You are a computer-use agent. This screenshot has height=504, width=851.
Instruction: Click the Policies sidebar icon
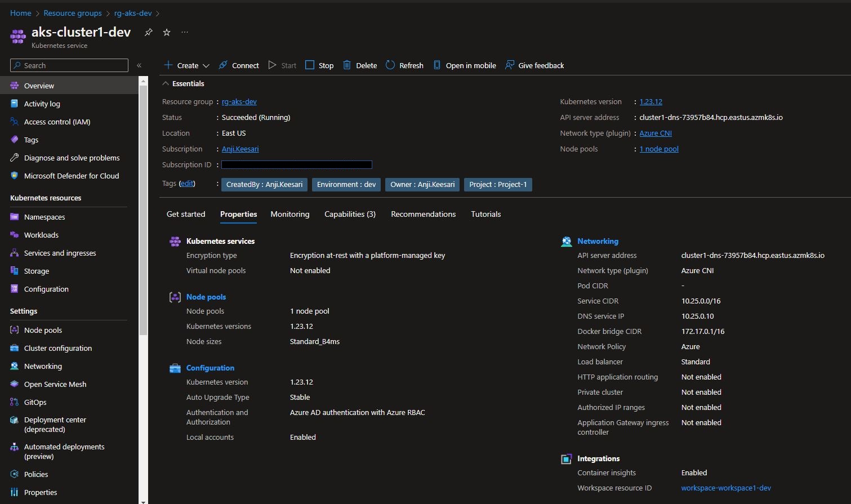15,474
